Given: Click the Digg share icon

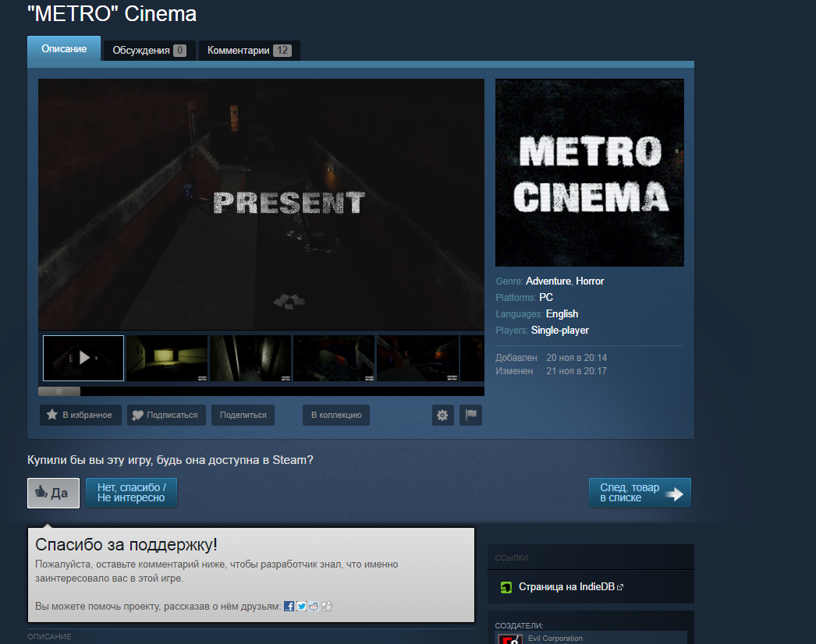Looking at the screenshot, I should coord(326,606).
